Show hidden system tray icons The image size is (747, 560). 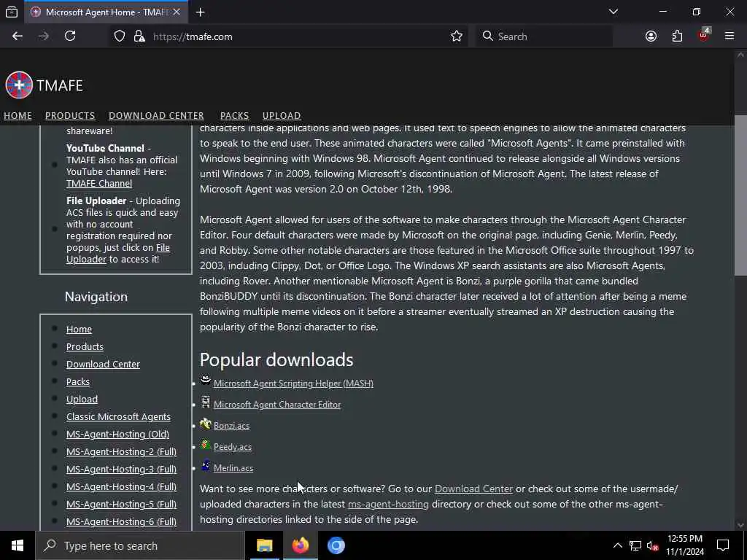point(617,545)
